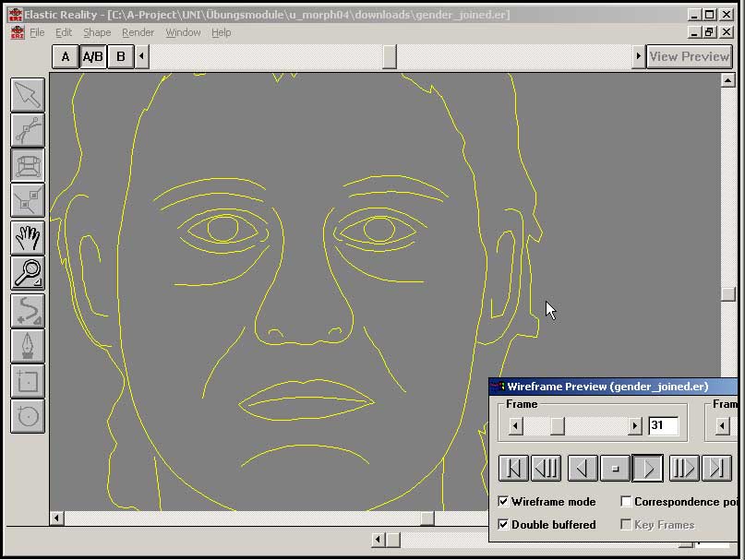Select the magnifier zoom tool
This screenshot has width=745, height=560.
pos(28,273)
